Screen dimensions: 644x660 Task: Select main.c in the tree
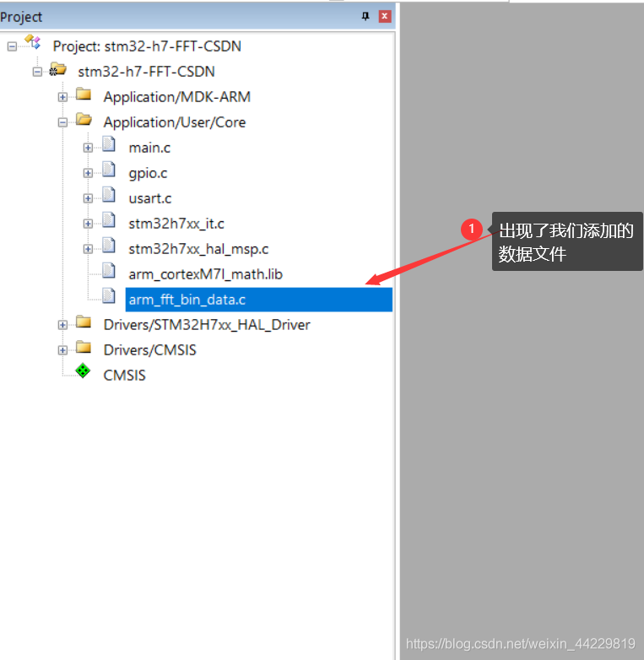(x=149, y=148)
